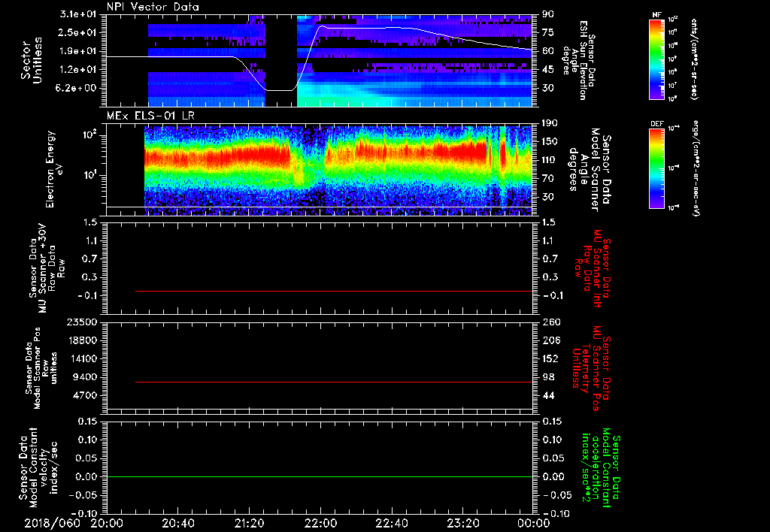Click the 9400 scanner position tick value

tap(84, 377)
